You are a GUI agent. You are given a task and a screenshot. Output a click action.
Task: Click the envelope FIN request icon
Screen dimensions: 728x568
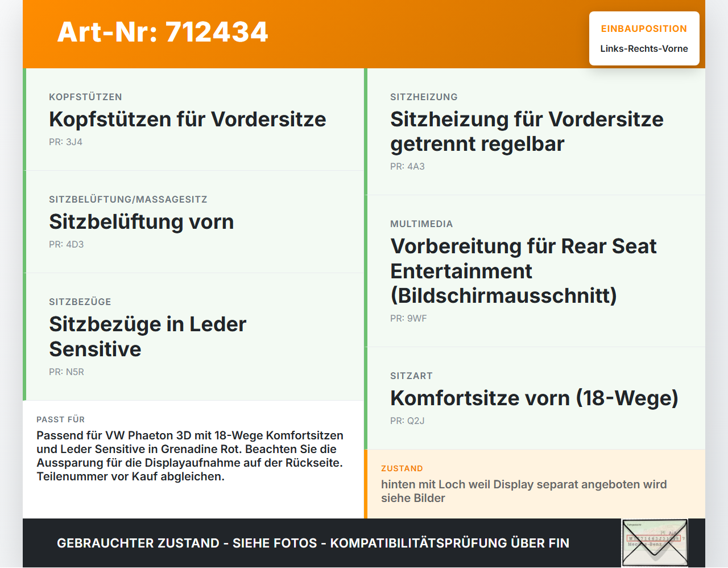[655, 543]
